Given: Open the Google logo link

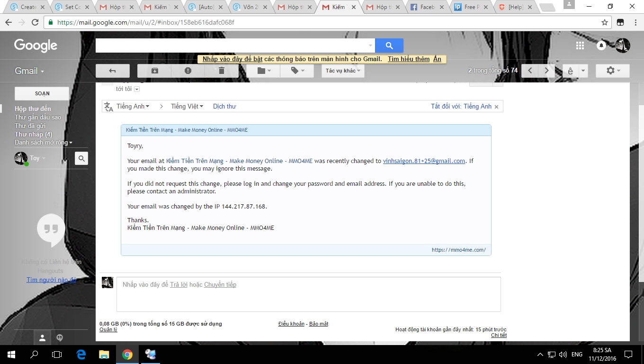Looking at the screenshot, I should click(x=36, y=45).
